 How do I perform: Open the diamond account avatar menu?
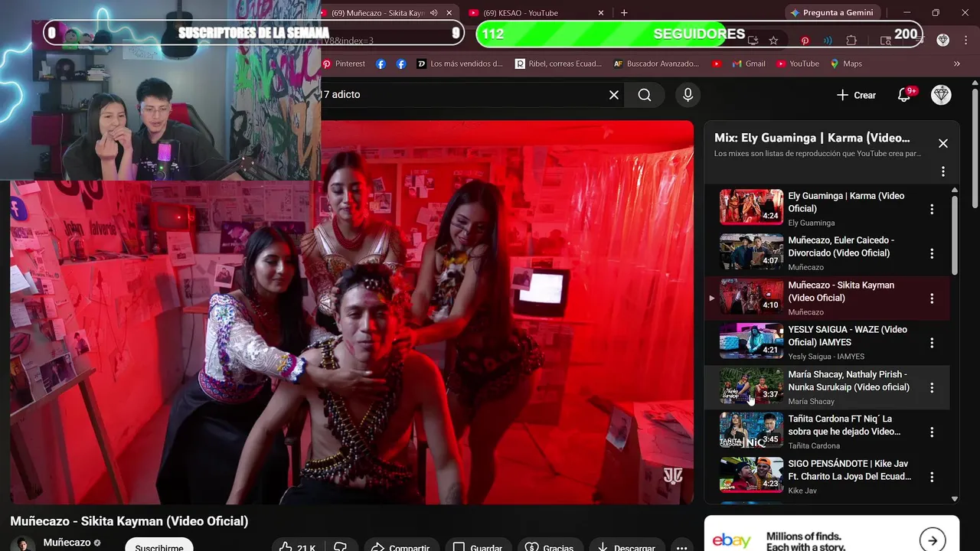pyautogui.click(x=941, y=95)
